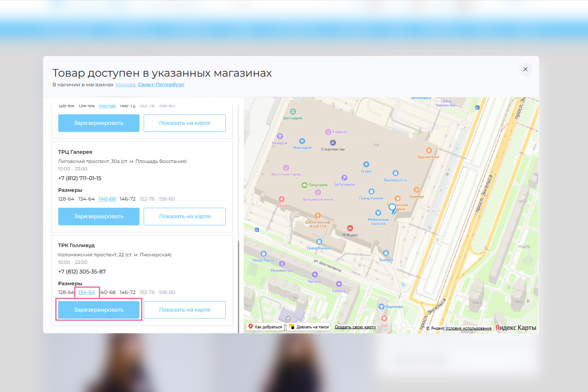Click the Коломяжский проспект, 22 address
The width and height of the screenshot is (588, 392).
(x=115, y=255)
